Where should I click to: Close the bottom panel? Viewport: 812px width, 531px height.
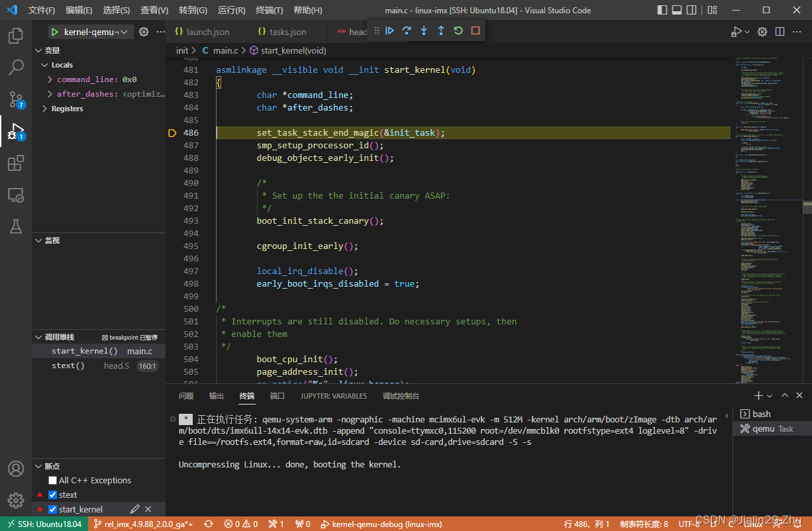pyautogui.click(x=800, y=396)
